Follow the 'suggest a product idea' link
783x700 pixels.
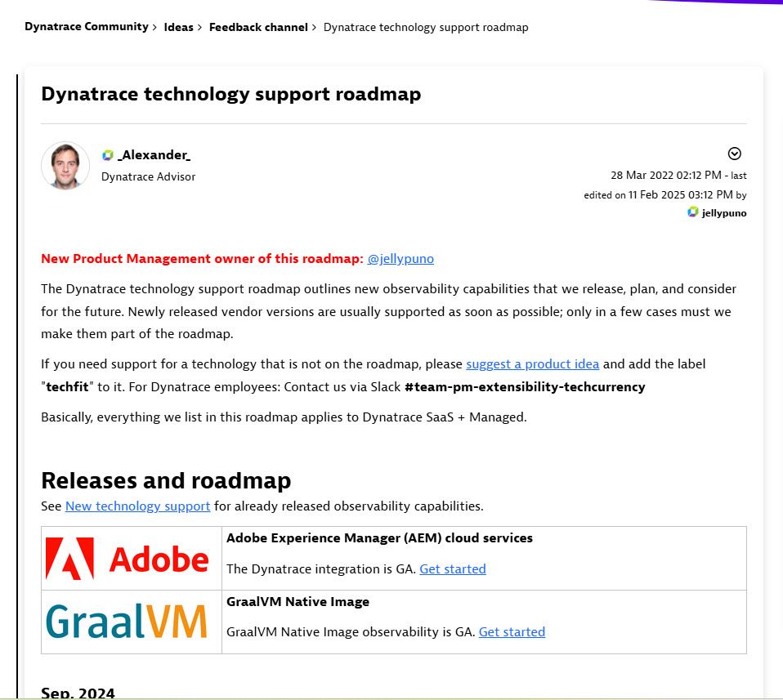click(532, 364)
